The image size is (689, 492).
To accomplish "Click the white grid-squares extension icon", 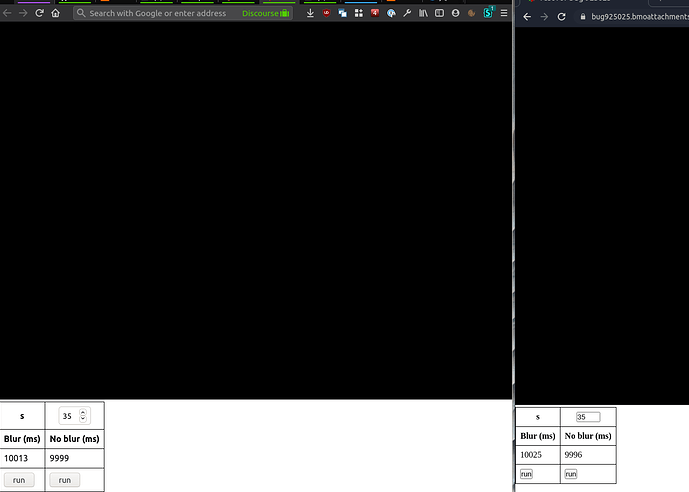I will coord(359,13).
